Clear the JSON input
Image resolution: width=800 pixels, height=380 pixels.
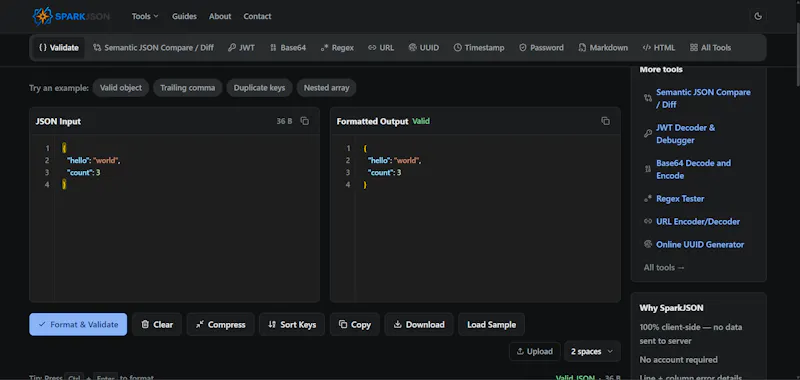point(157,324)
